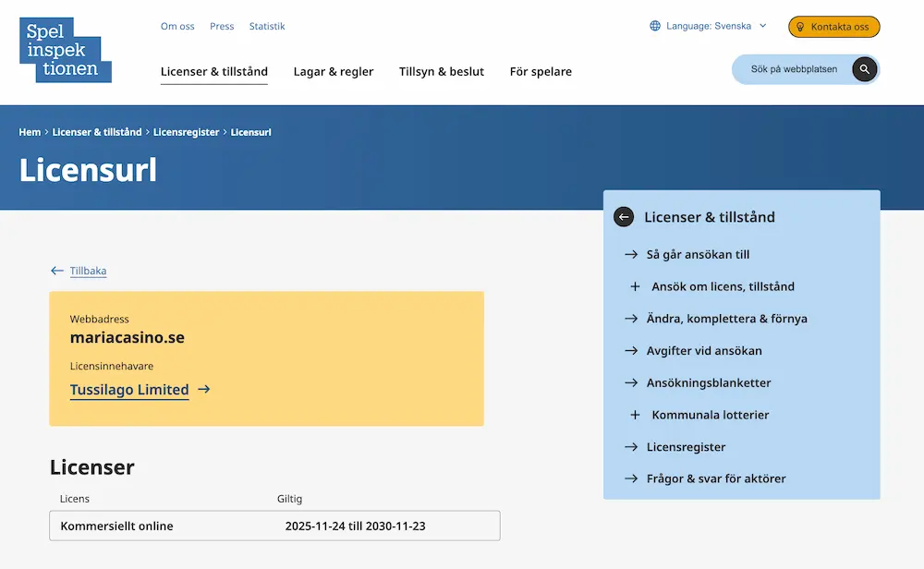Click the Kontakta oss button
Image resolution: width=924 pixels, height=569 pixels.
833,27
